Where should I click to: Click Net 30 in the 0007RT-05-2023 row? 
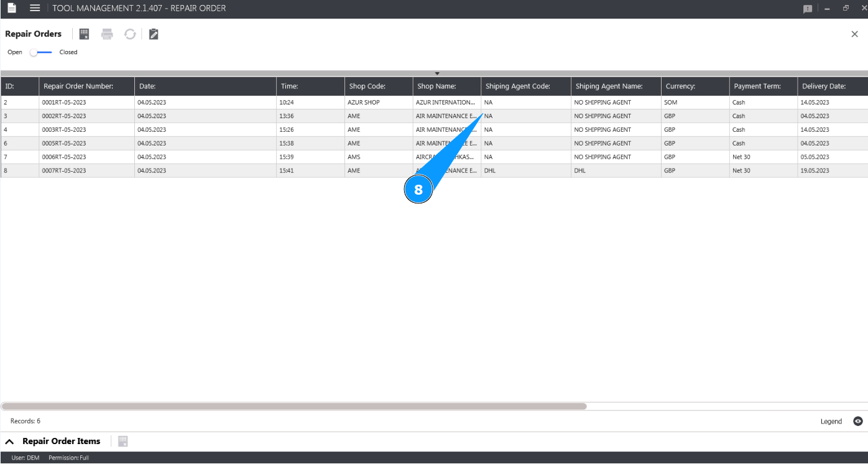(764, 171)
